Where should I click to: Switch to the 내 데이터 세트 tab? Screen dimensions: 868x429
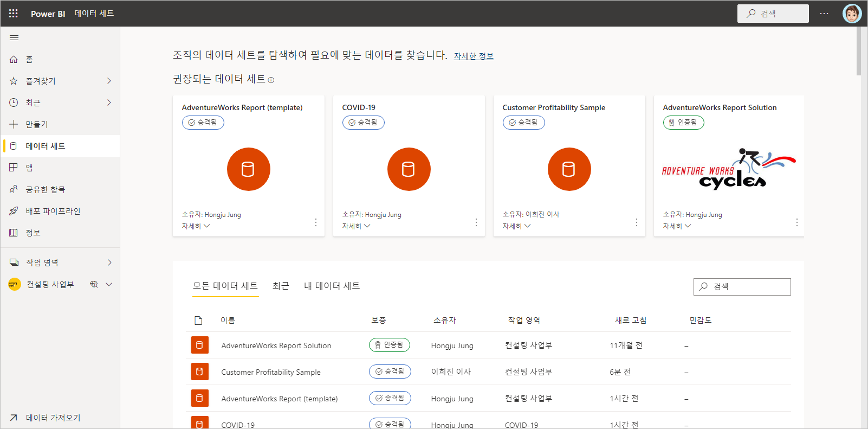(x=332, y=286)
